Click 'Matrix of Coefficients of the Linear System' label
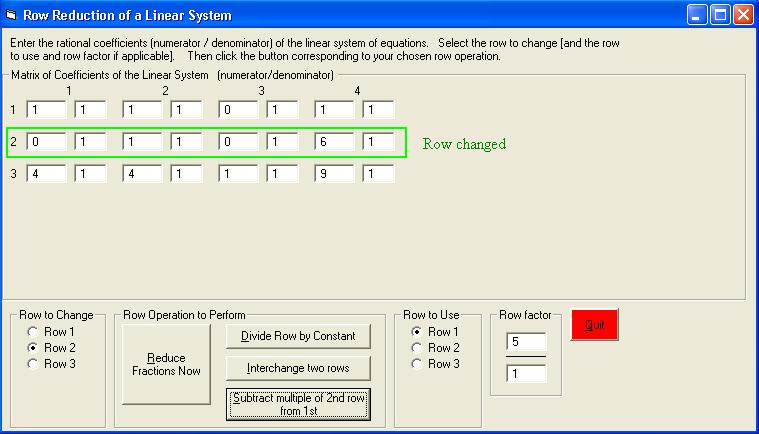759x434 pixels. [109, 75]
